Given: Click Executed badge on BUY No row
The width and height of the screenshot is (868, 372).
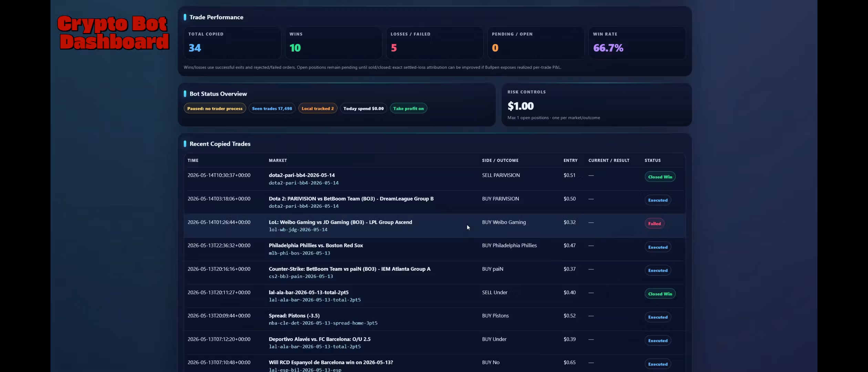Looking at the screenshot, I should coord(658,364).
